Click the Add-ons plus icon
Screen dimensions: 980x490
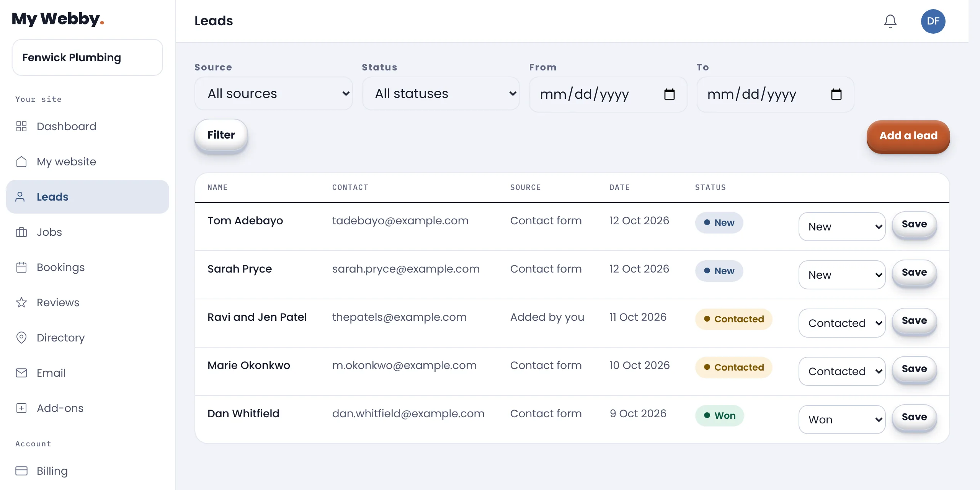tap(21, 408)
